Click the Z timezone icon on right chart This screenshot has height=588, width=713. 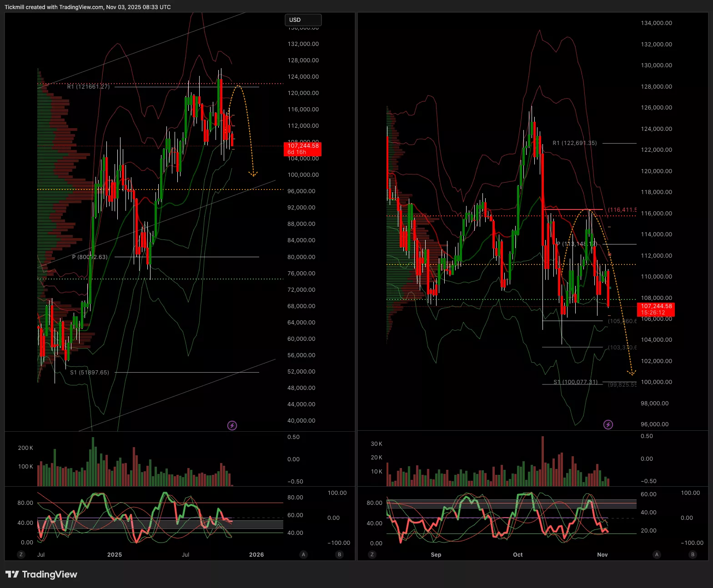pos(372,554)
